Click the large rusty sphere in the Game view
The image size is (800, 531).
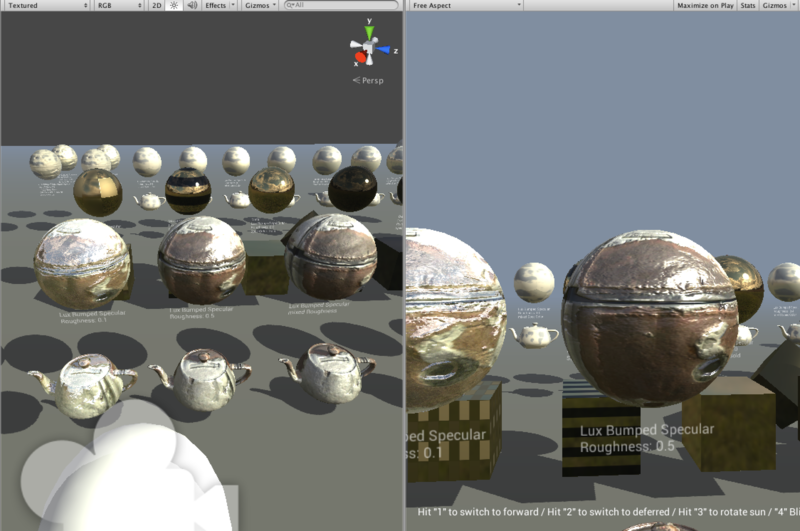click(x=650, y=319)
